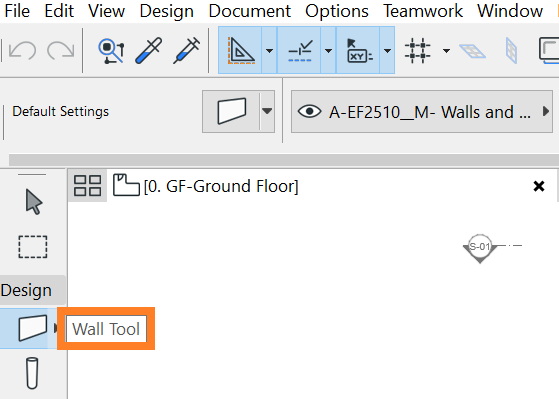This screenshot has width=559, height=399.
Task: Switch to GF-Ground Floor tab
Action: point(221,186)
